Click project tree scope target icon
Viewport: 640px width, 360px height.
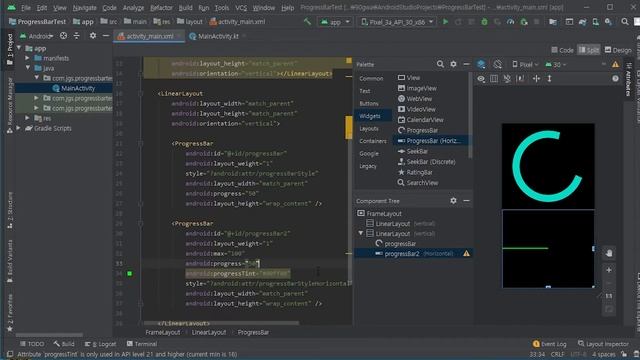point(63,36)
